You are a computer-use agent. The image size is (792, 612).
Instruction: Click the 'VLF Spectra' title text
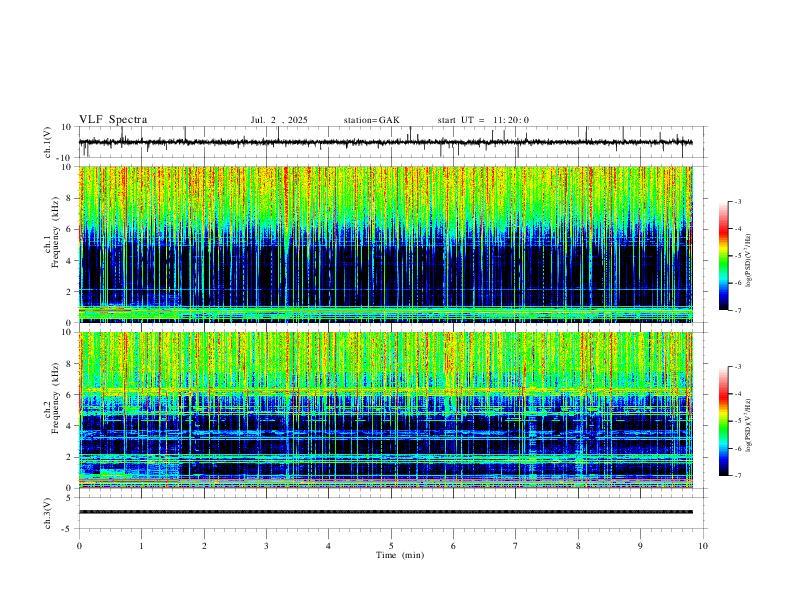tap(113, 120)
